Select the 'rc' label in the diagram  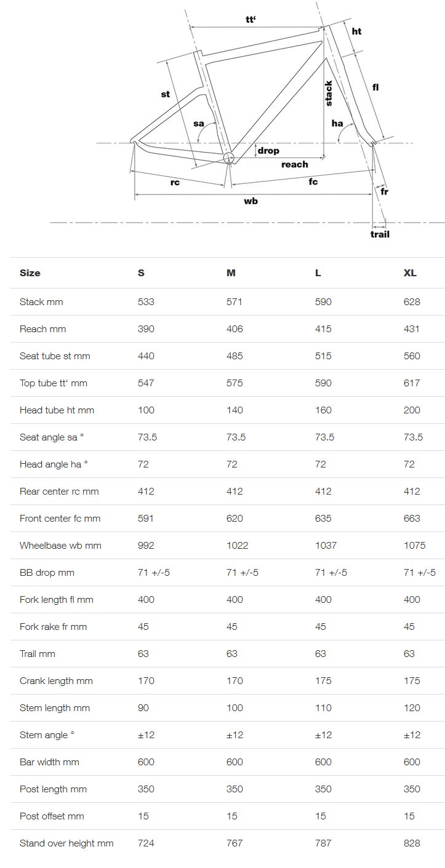tap(175, 183)
